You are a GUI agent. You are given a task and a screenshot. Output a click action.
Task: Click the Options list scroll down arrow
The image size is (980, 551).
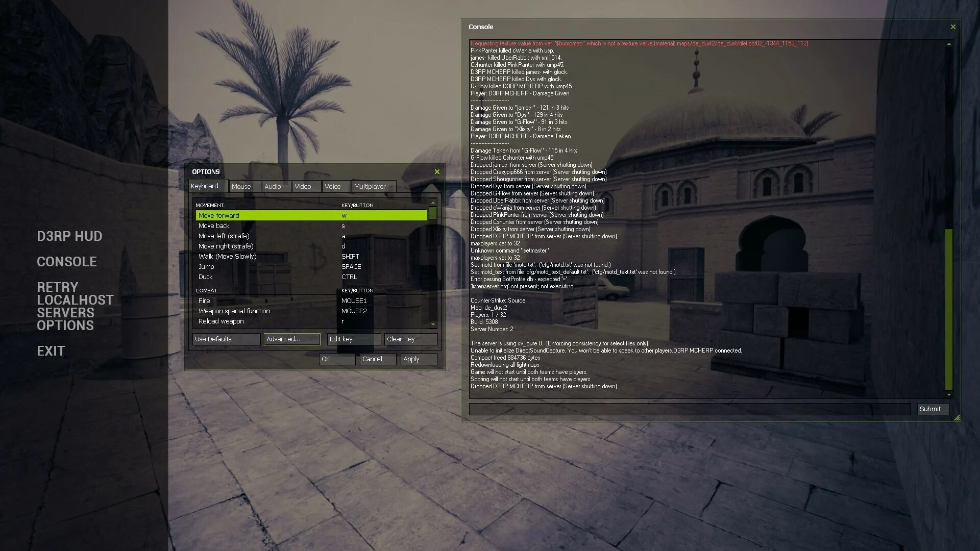pyautogui.click(x=433, y=324)
